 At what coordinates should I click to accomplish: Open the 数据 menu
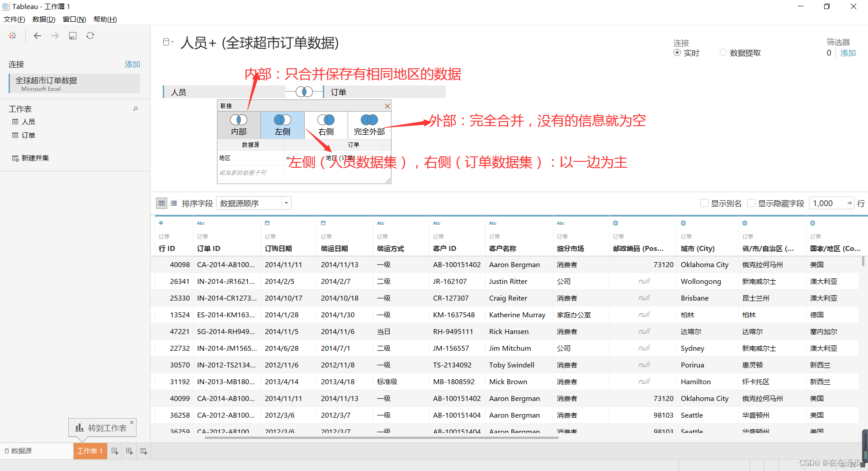pyautogui.click(x=44, y=19)
